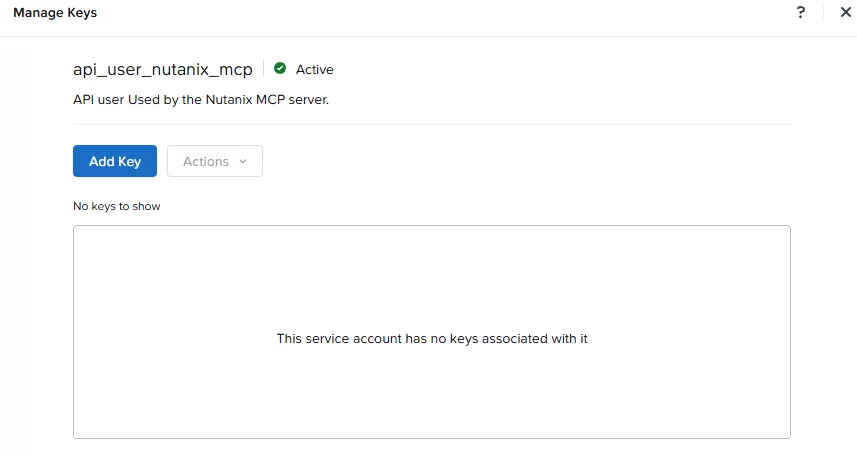This screenshot has height=455, width=857.
Task: Expand the Actions dropdown menu
Action: pos(215,161)
